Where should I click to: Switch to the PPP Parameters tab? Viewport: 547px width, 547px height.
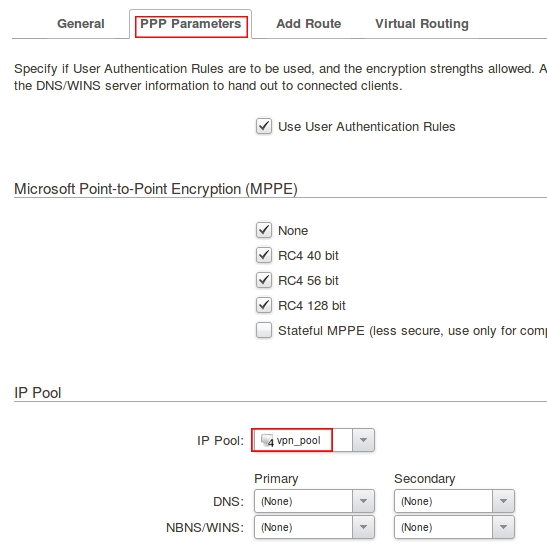tap(190, 24)
